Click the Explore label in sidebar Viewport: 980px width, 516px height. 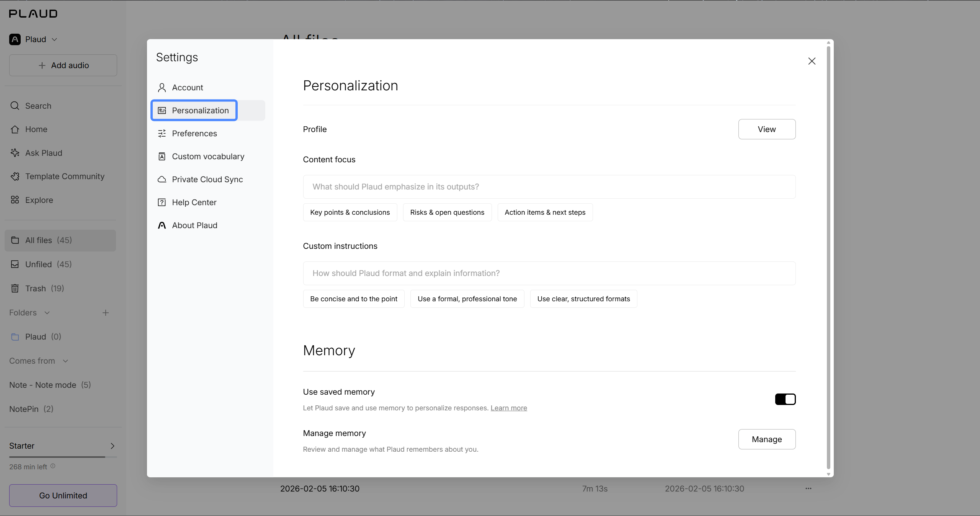pos(39,200)
